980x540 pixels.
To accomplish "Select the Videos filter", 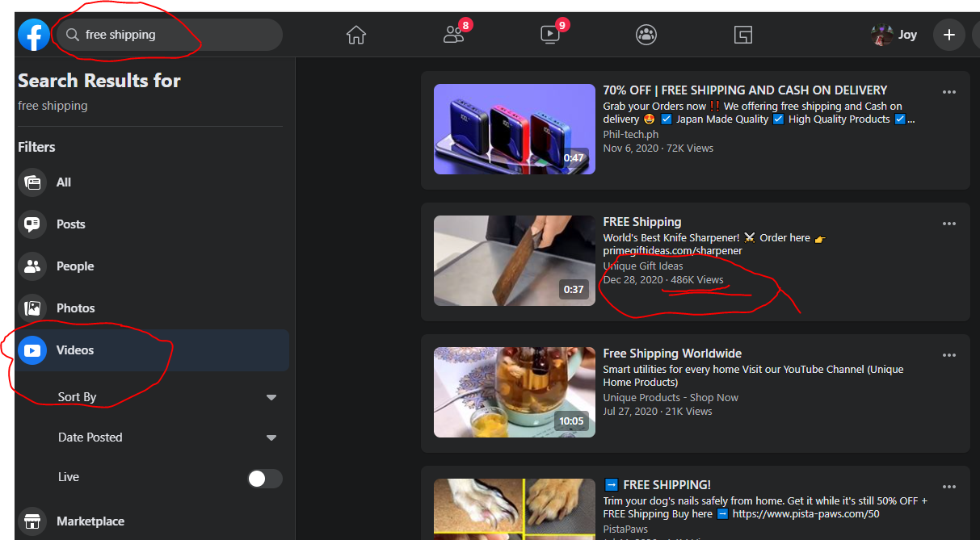I will (153, 350).
